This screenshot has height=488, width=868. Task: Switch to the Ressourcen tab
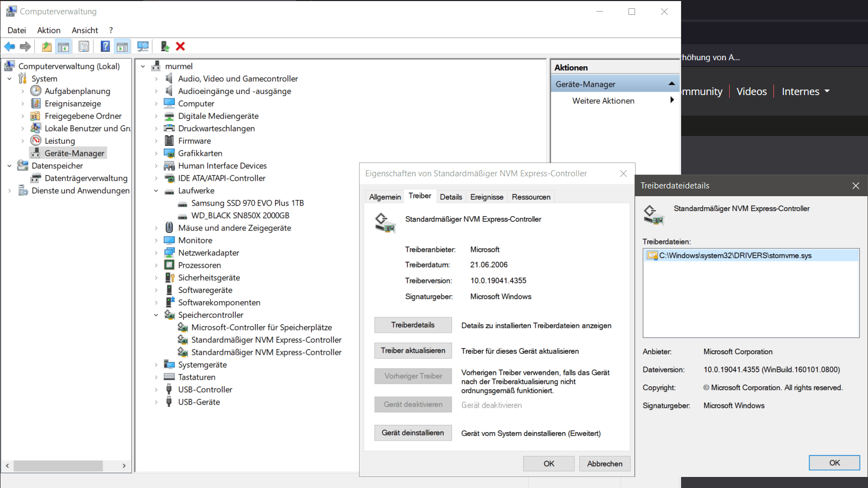531,197
